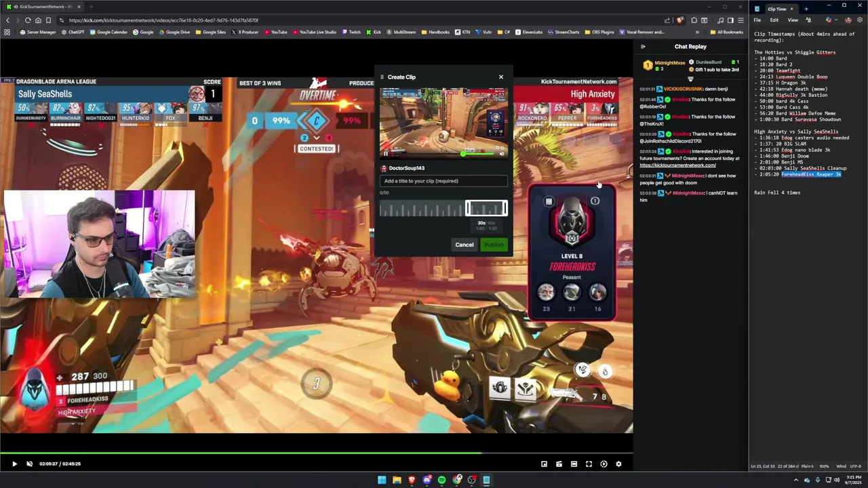Open the OBS Plugins bookmarks folder
The width and height of the screenshot is (868, 488).
599,32
